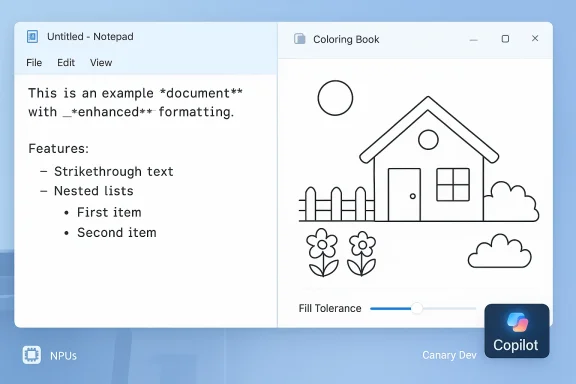Viewport: 576px width, 384px height.
Task: Adjust the Fill Tolerance slider handle
Action: click(417, 308)
